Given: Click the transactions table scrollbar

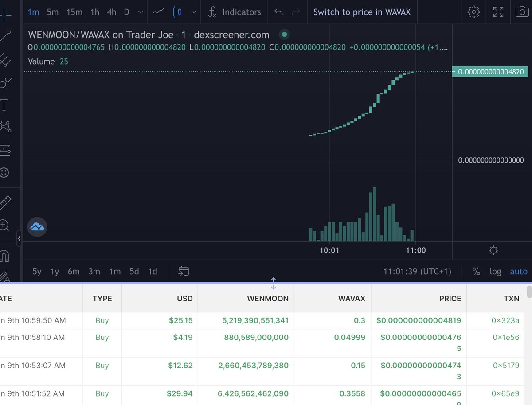Looking at the screenshot, I should tap(529, 293).
